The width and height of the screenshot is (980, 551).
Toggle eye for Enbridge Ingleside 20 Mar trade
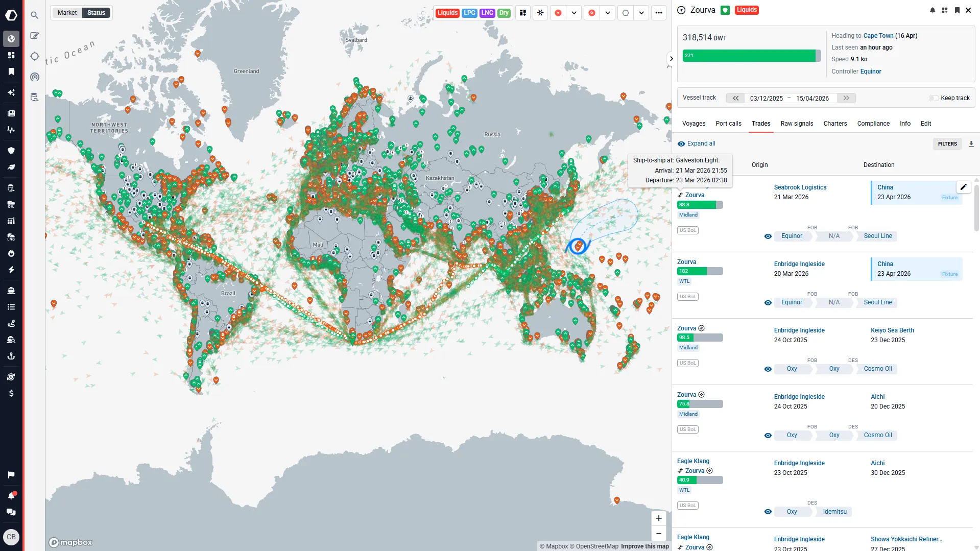[x=768, y=303]
